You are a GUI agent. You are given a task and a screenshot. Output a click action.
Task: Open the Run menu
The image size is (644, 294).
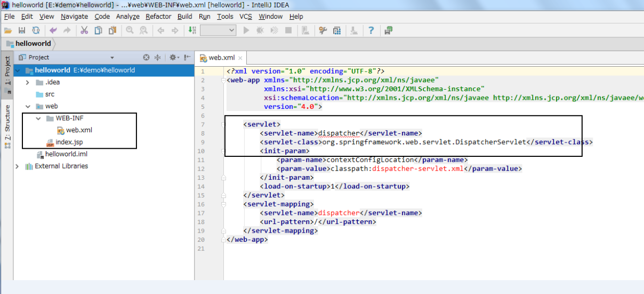pos(204,17)
